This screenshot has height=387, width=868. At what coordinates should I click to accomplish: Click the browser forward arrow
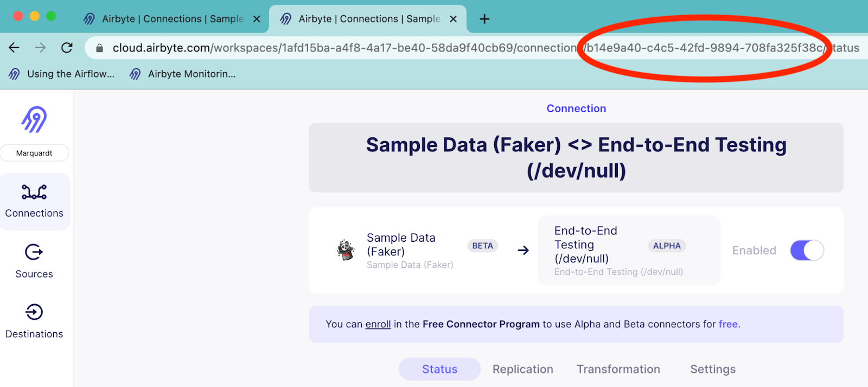[x=40, y=48]
